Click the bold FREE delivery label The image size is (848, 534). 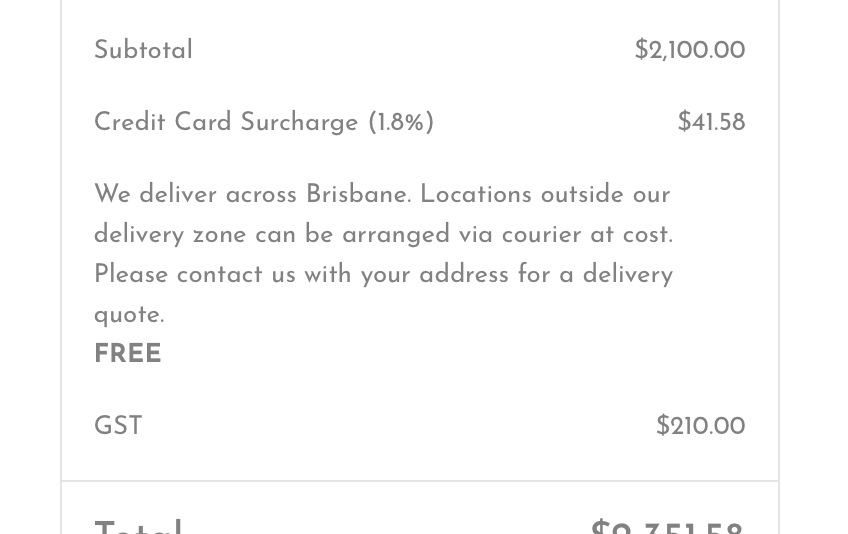pos(128,355)
